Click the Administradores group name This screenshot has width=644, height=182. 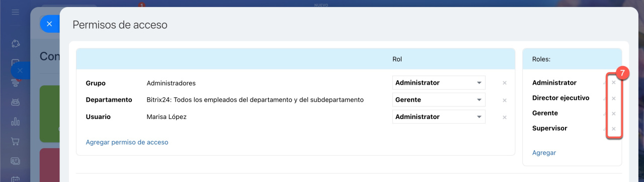[171, 83]
